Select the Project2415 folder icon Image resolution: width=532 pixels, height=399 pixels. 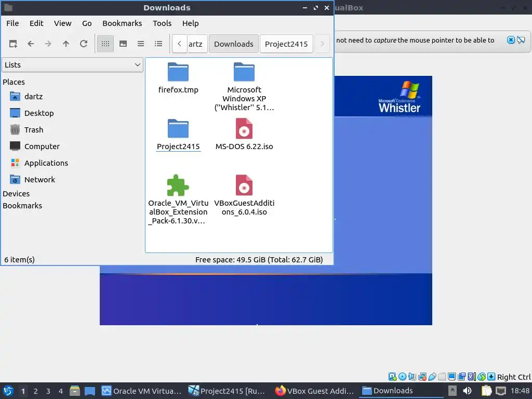pyautogui.click(x=178, y=129)
